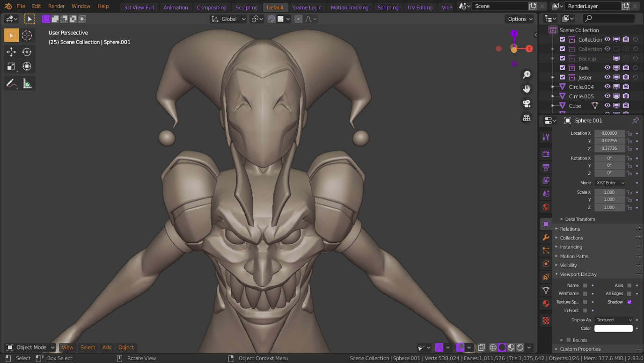The width and height of the screenshot is (644, 363).
Task: Open the Physics properties tab
Action: (546, 264)
